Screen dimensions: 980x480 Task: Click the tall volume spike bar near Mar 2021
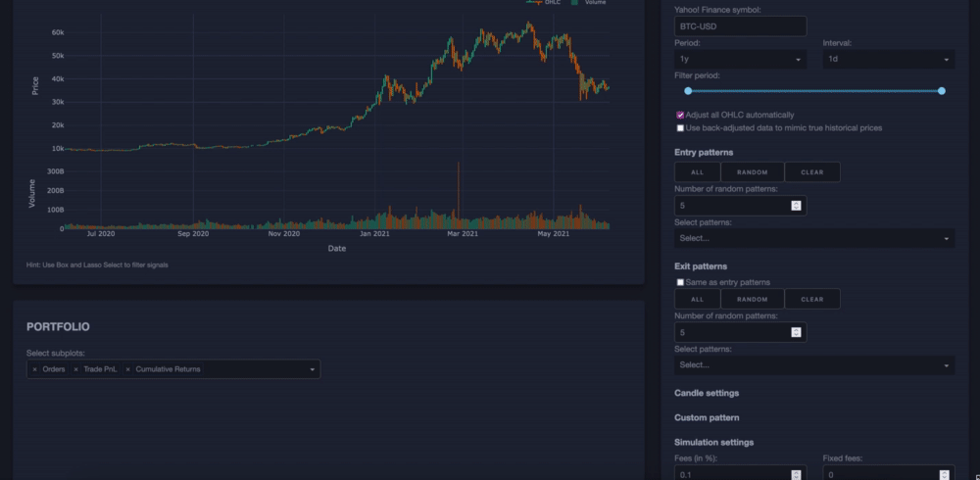459,195
